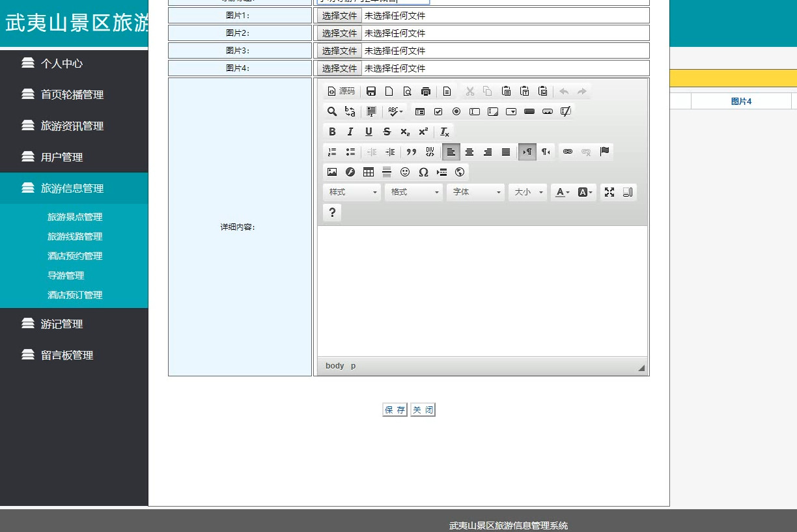Maximize the editor to fullscreen
The height and width of the screenshot is (532, 797).
click(x=609, y=192)
